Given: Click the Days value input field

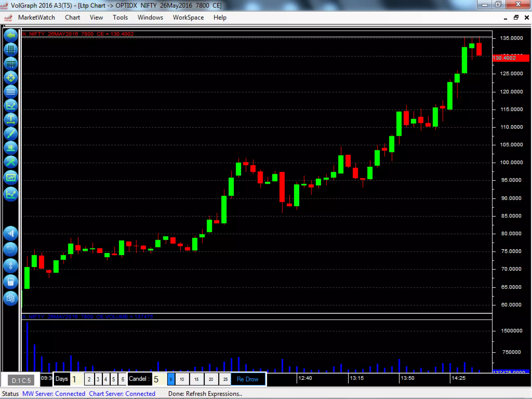Looking at the screenshot, I should click(77, 379).
